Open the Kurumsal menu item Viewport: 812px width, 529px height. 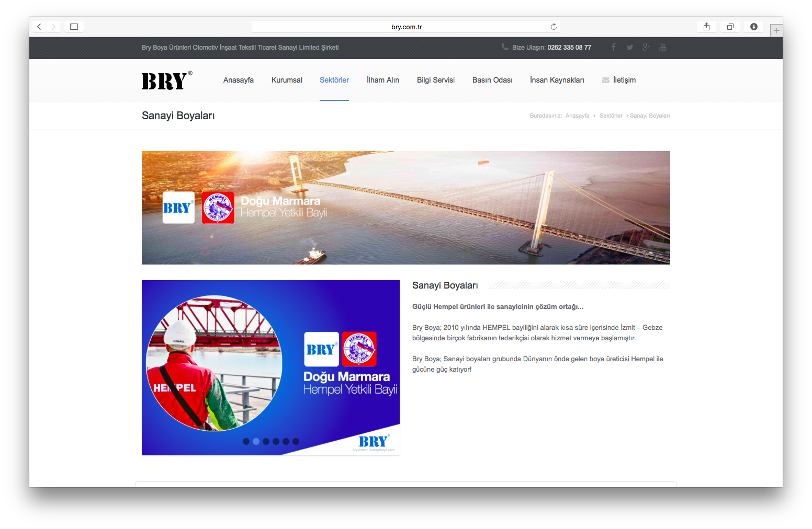tap(287, 80)
